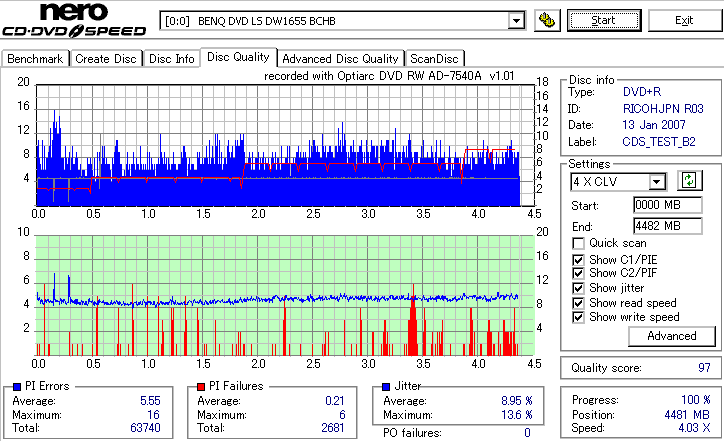Click the disc type DVD+R value

[x=642, y=92]
